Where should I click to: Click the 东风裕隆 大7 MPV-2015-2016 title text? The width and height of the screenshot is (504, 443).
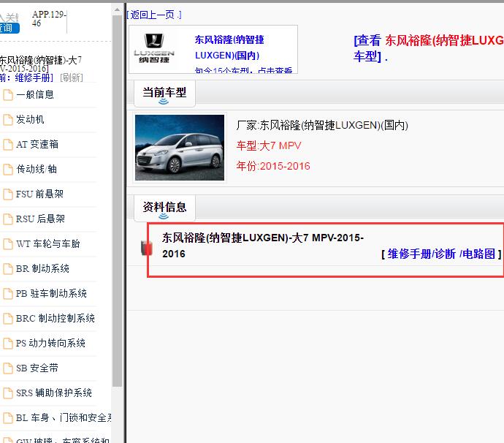(263, 246)
